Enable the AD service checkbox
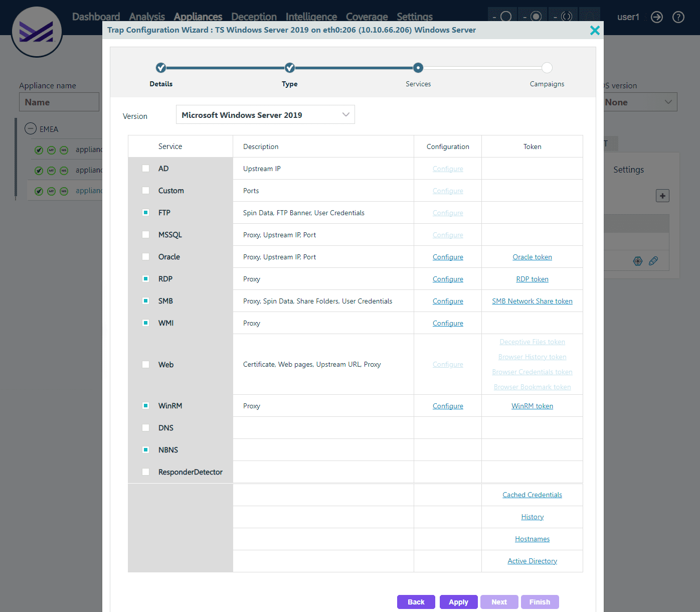Viewport: 700px width, 612px height. point(145,169)
